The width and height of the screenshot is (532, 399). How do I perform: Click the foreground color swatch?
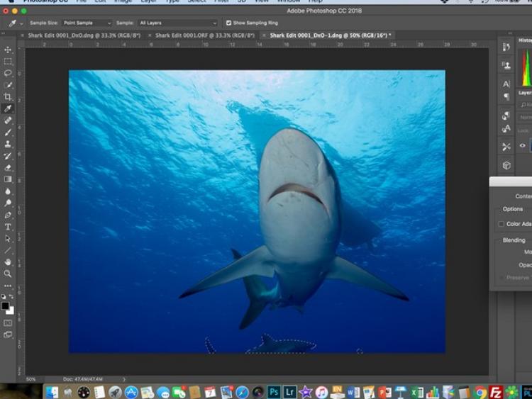coord(5,305)
